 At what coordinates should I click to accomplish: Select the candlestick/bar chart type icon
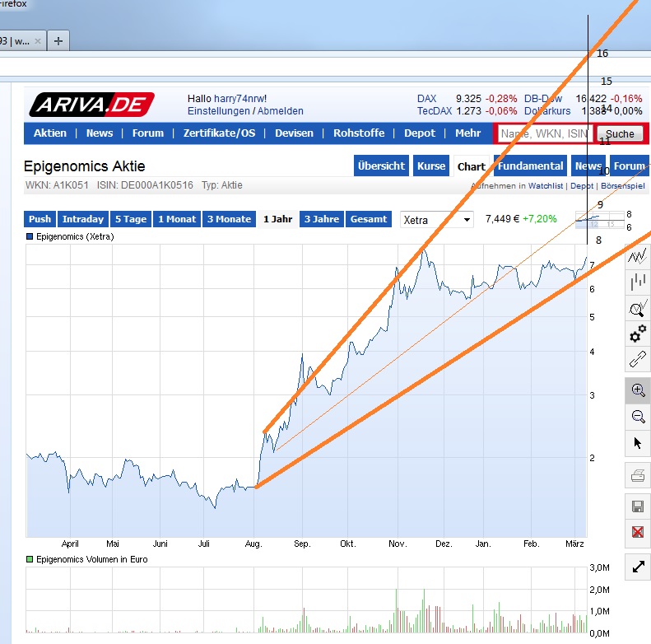(638, 282)
